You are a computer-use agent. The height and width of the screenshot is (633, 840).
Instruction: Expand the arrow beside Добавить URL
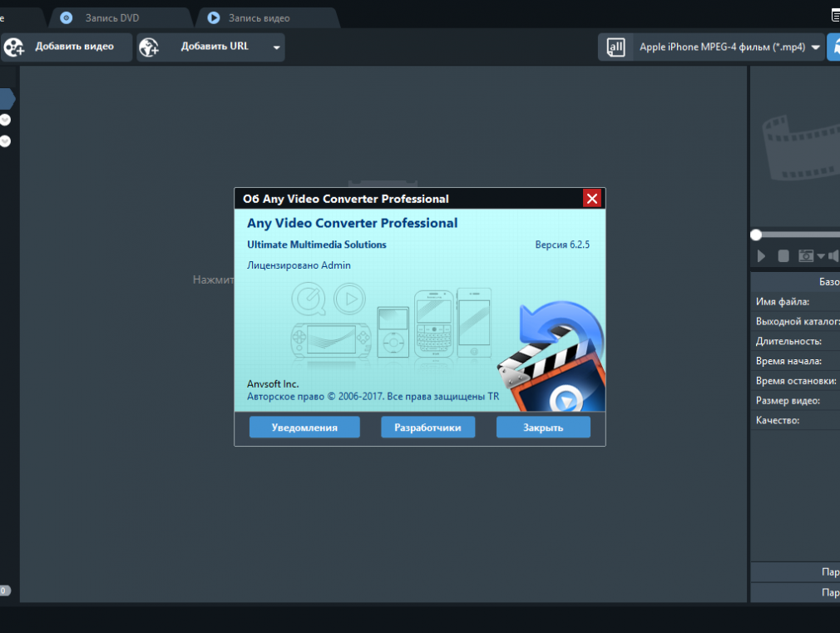276,47
